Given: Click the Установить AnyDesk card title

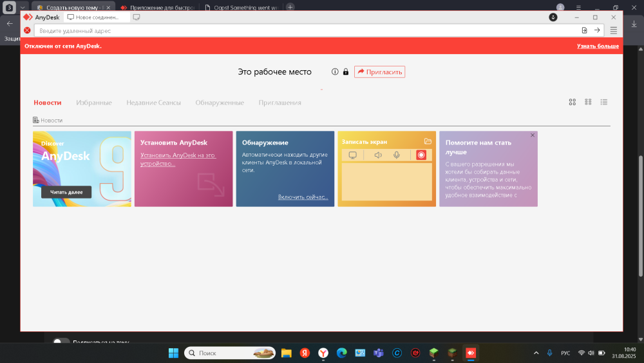Looking at the screenshot, I should pos(174,142).
